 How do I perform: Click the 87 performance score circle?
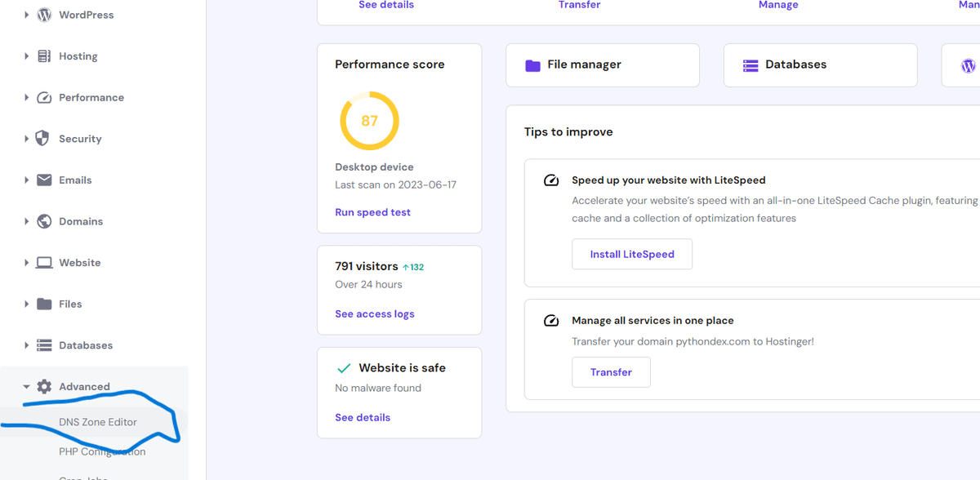point(369,121)
